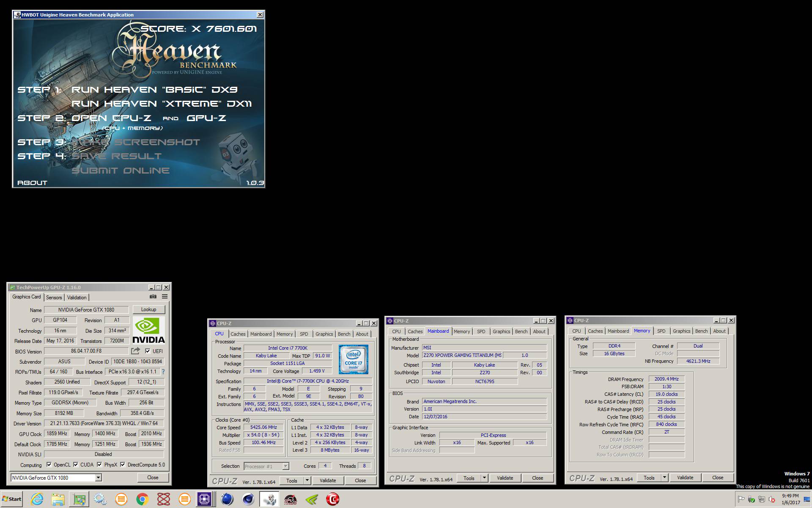Click the BIOS share/export icon in GPU-Z

[x=135, y=351]
